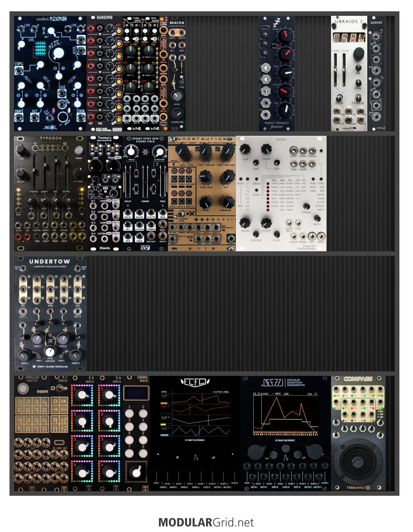Click the Typhoon TEXTURE fader
This screenshot has height=532, width=413.
pyautogui.click(x=66, y=171)
